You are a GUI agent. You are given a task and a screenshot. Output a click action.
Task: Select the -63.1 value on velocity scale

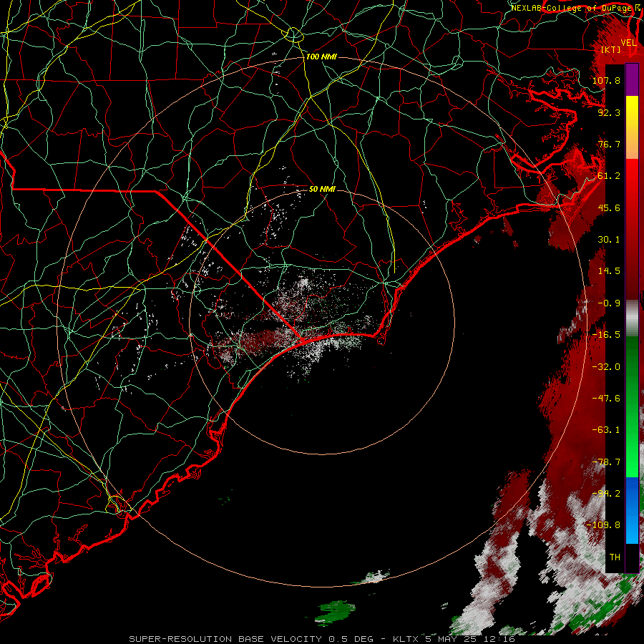click(x=606, y=430)
